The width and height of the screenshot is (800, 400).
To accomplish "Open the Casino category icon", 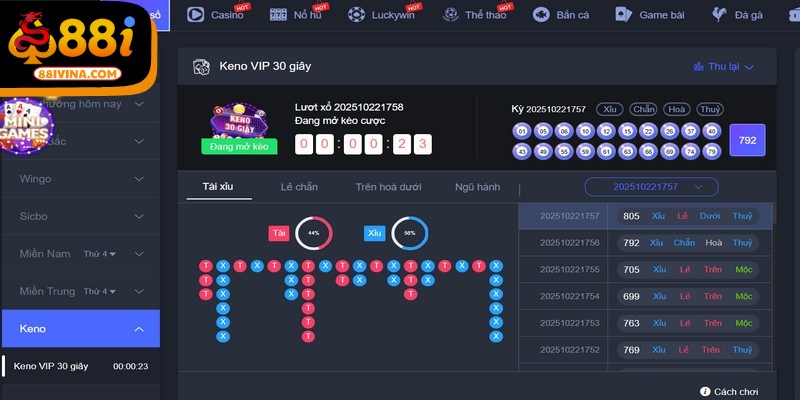I will [196, 15].
